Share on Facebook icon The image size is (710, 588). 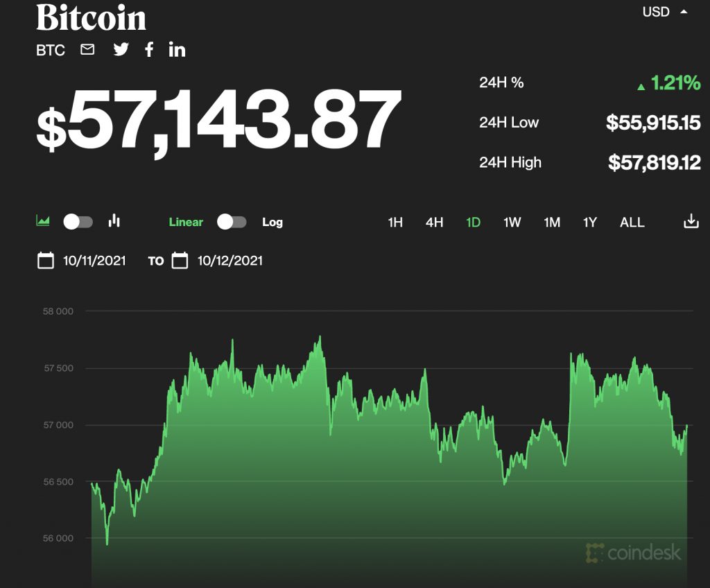149,50
